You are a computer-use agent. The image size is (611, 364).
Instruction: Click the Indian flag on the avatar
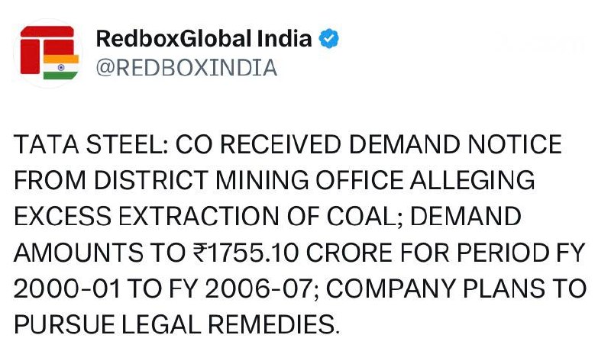coord(61,66)
